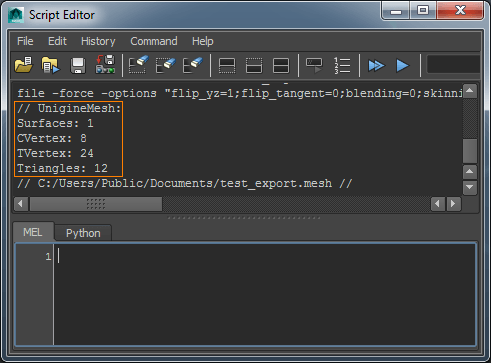The image size is (491, 363).
Task: Click the Clear Input eraser icon
Action: click(165, 65)
